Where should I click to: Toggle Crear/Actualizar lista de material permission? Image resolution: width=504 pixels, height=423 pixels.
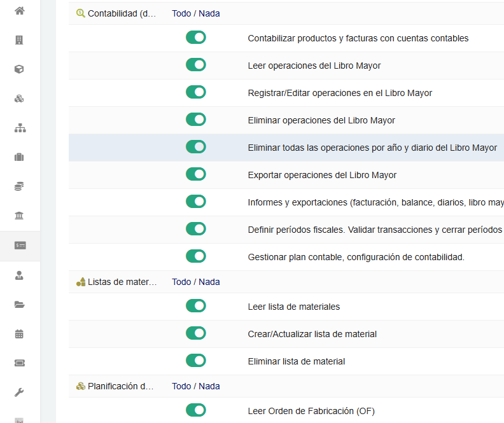pyautogui.click(x=196, y=333)
